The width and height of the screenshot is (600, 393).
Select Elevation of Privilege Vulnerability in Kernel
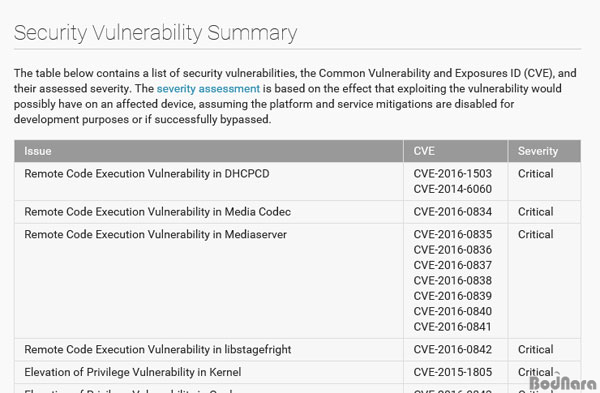(x=132, y=372)
